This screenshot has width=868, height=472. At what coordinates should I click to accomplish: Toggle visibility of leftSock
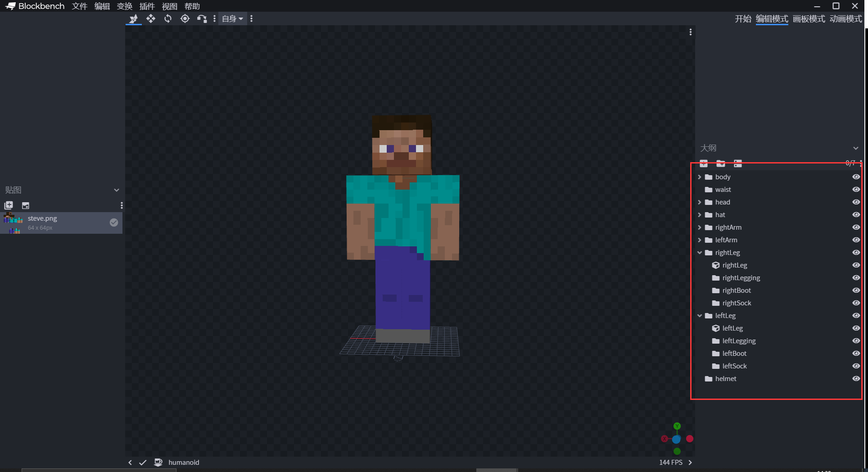tap(856, 366)
